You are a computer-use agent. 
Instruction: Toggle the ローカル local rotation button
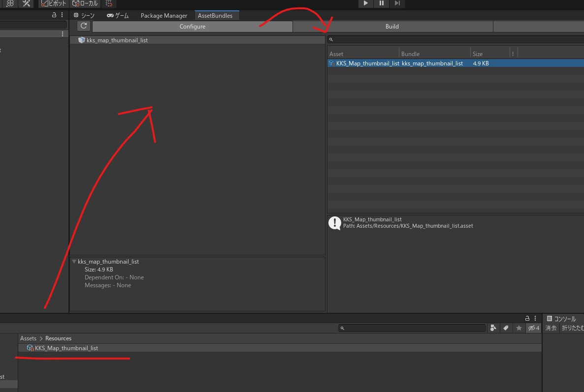pos(85,3)
